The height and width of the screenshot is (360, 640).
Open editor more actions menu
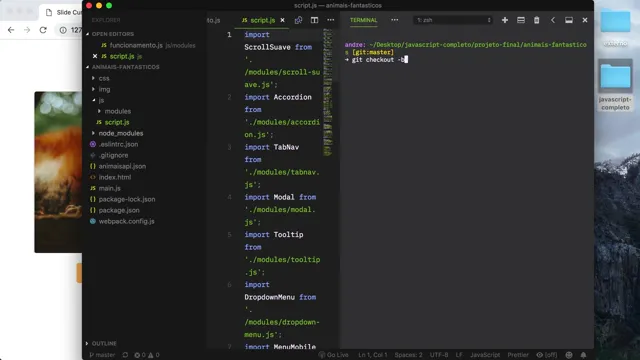[331, 20]
